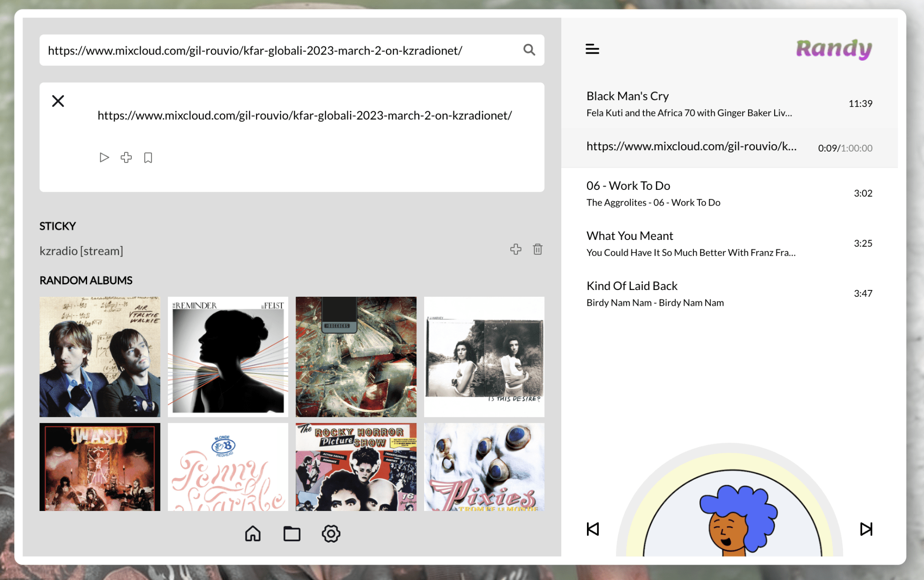924x580 pixels.
Task: Open Blonde Redhead Penny Sparkle album
Action: pos(228,467)
